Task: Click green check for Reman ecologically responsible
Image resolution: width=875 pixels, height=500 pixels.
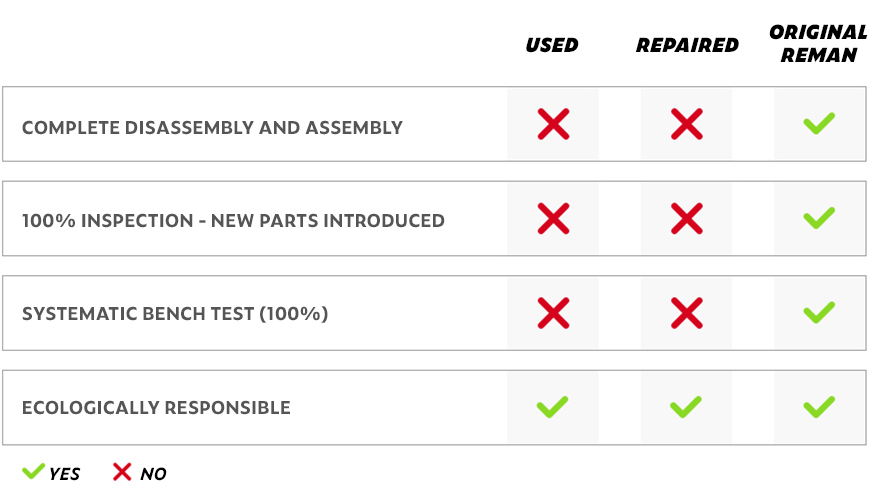Action: click(x=819, y=407)
